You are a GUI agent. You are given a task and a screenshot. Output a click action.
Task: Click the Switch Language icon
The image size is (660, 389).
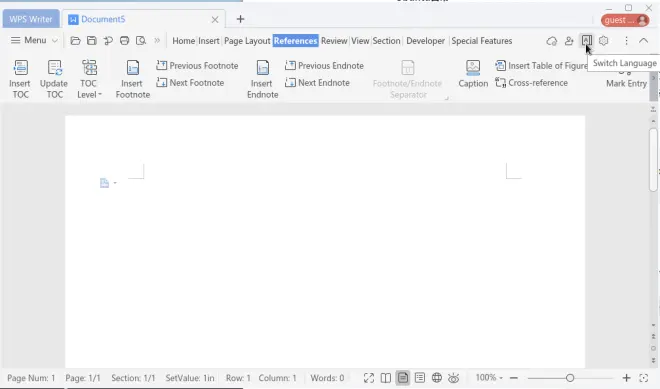(x=586, y=41)
